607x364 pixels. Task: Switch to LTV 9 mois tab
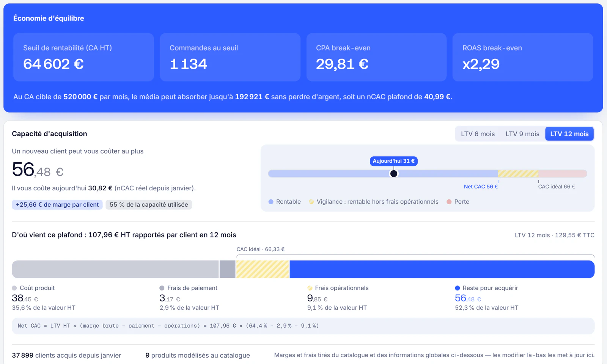pos(522,134)
